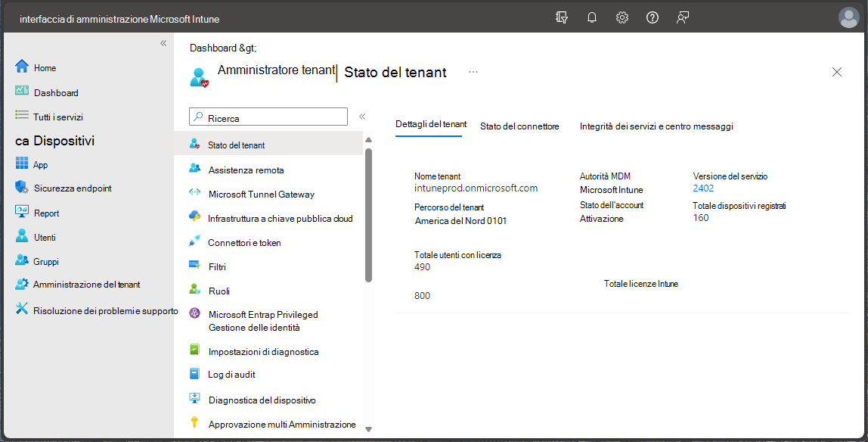Switch to Dettagli del tenant tab
This screenshot has height=442, width=868.
click(x=431, y=125)
